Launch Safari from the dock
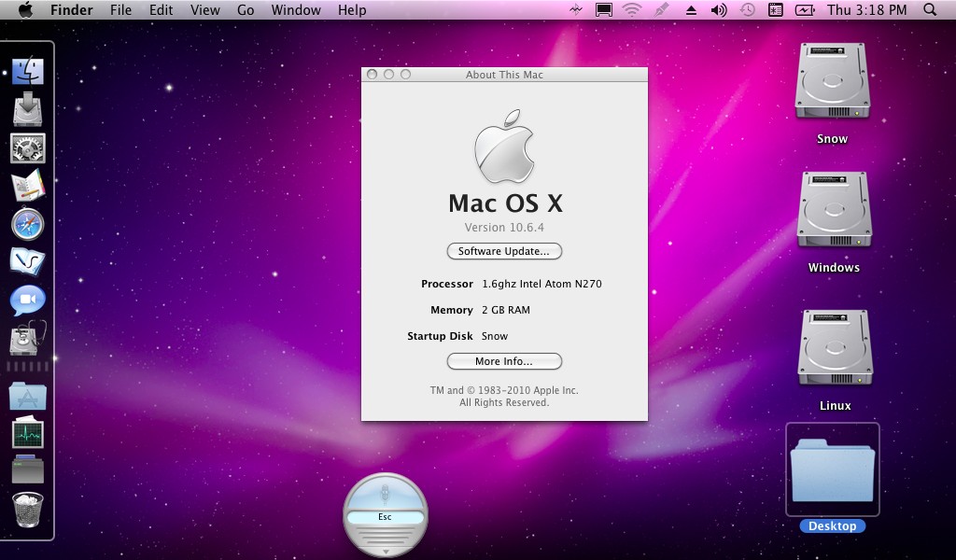Viewport: 956px width, 560px height. pos(28,224)
